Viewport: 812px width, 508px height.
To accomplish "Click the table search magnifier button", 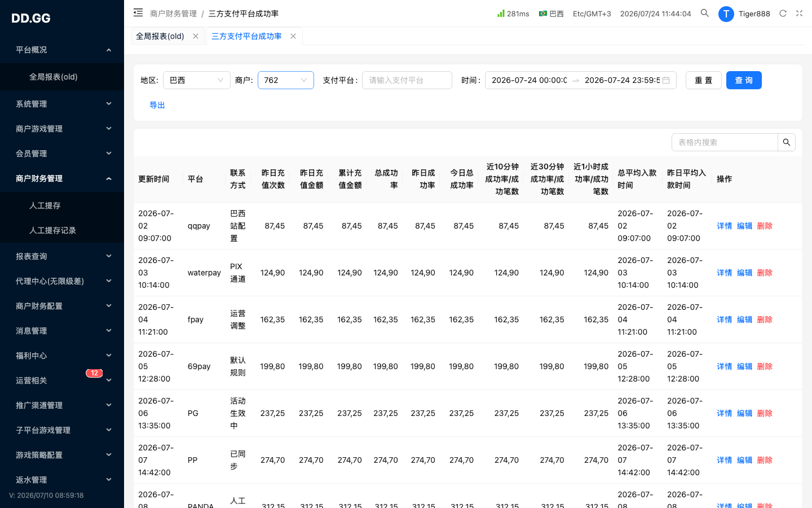I will [x=787, y=142].
